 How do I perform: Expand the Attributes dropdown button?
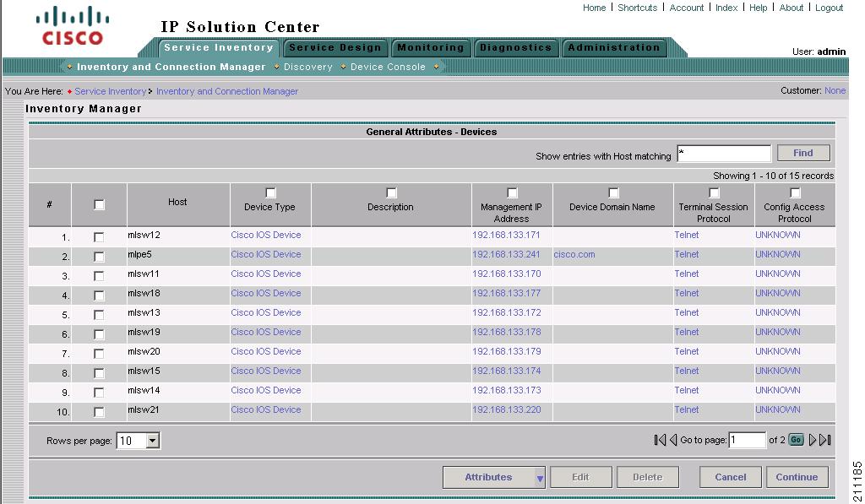tap(494, 477)
